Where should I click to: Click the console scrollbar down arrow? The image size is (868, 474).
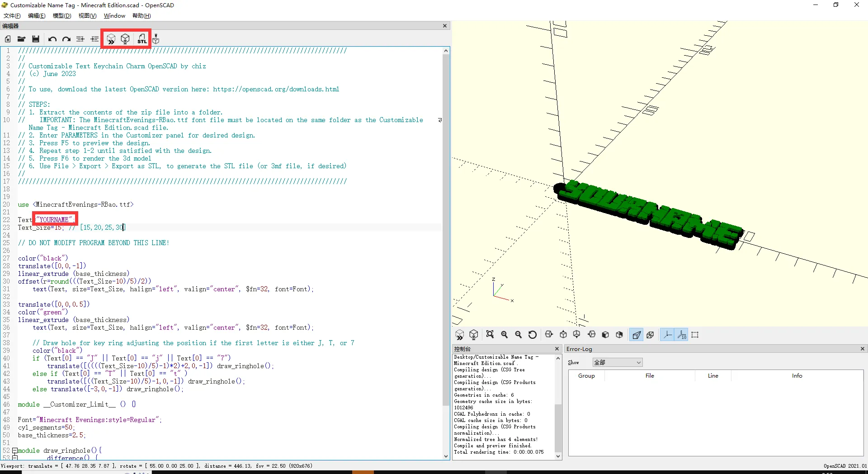point(558,456)
